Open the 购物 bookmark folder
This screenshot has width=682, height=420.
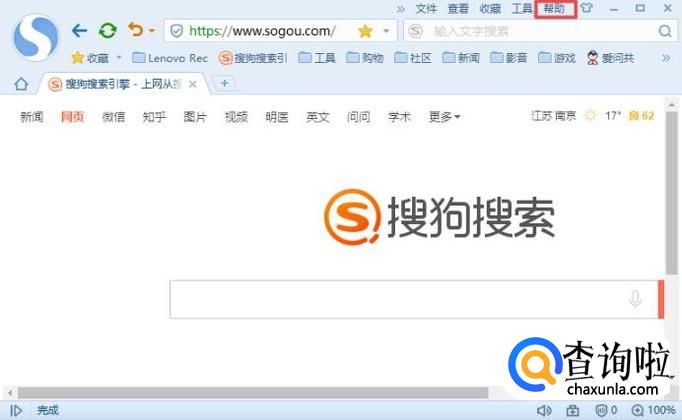pyautogui.click(x=364, y=58)
